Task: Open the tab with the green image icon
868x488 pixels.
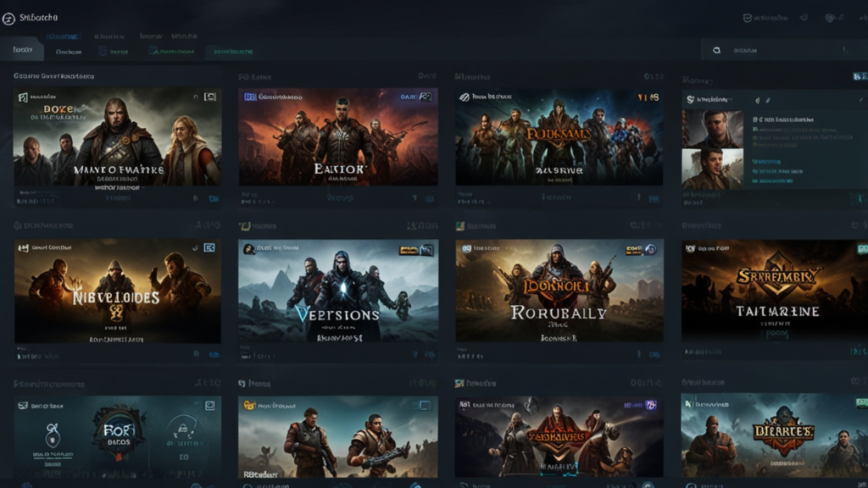Action: click(x=171, y=52)
